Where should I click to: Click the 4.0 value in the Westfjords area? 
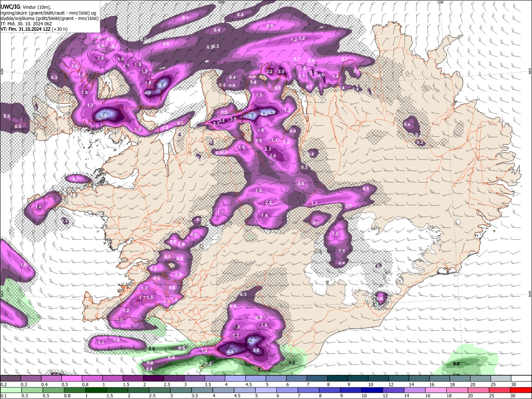148,93
